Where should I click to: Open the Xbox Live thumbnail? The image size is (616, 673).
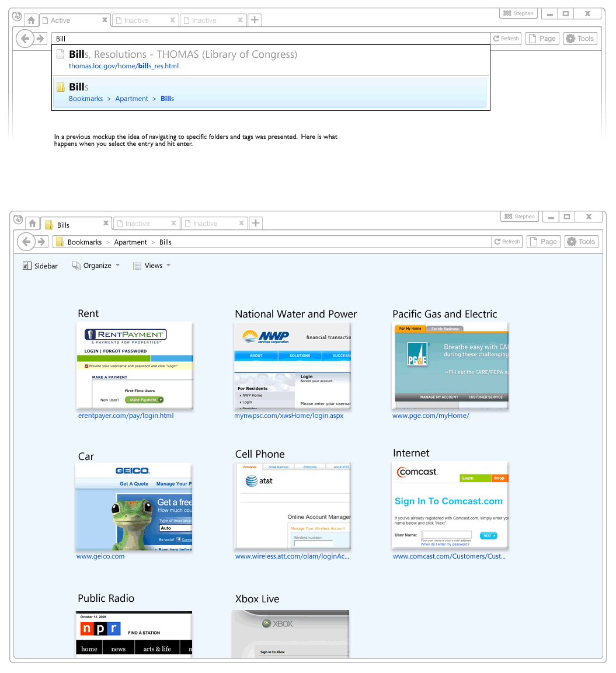(x=291, y=633)
